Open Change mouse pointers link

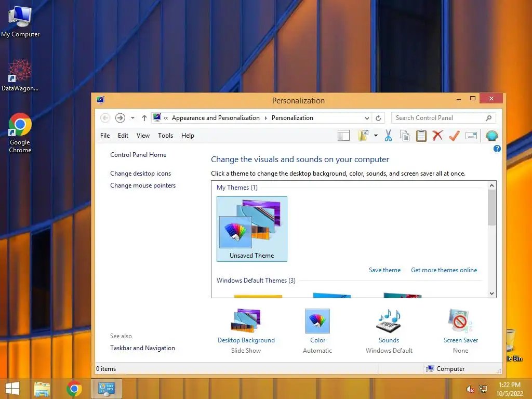click(143, 185)
